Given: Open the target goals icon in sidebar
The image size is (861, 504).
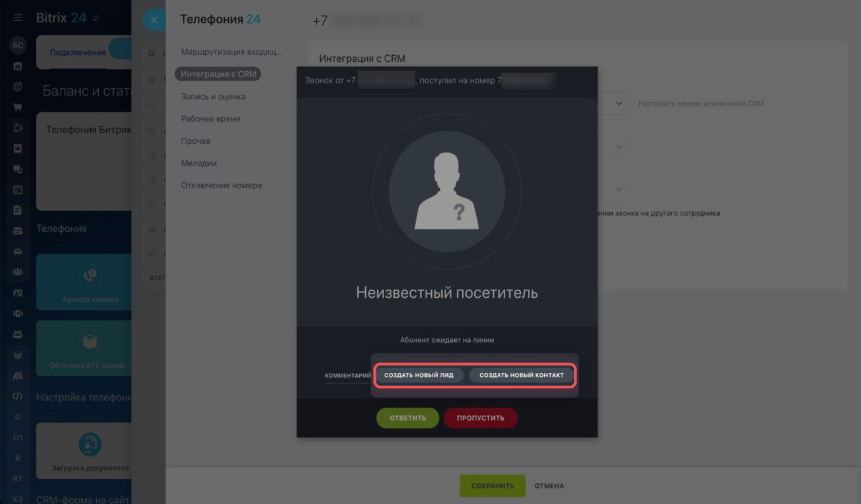Looking at the screenshot, I should (x=18, y=86).
